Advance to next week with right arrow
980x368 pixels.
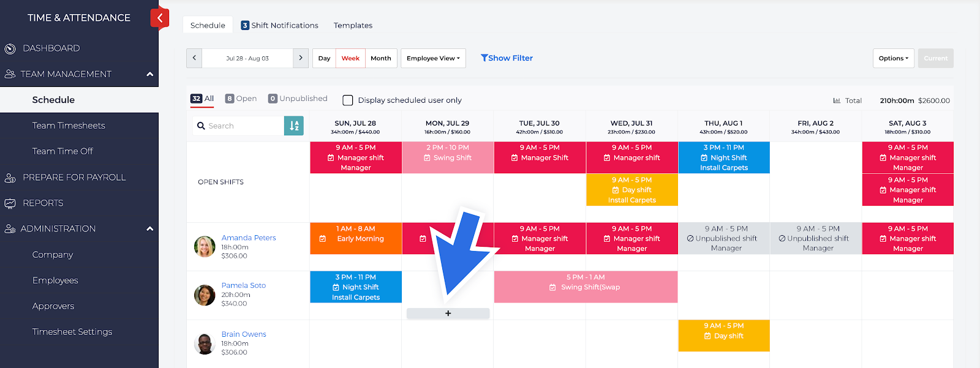301,58
